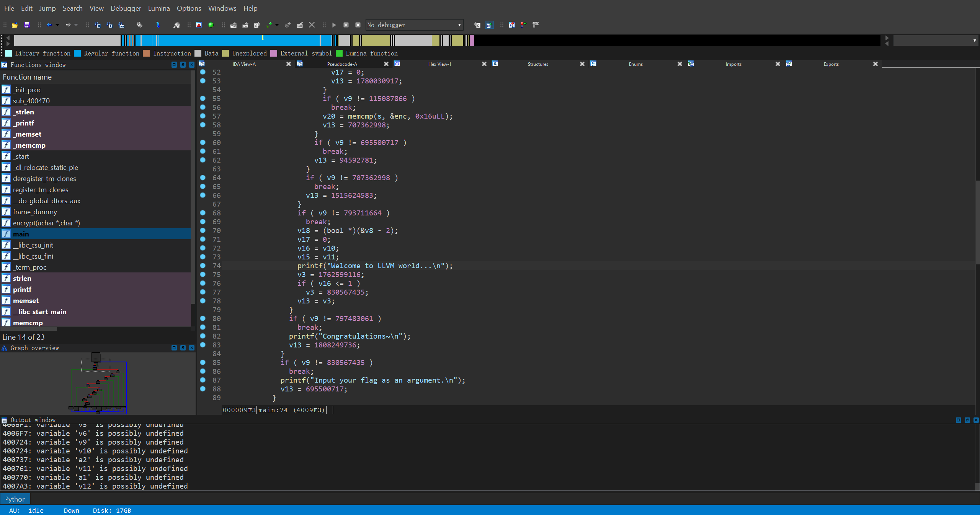Click the toolbar X delete icon
The image size is (980, 515).
[312, 25]
